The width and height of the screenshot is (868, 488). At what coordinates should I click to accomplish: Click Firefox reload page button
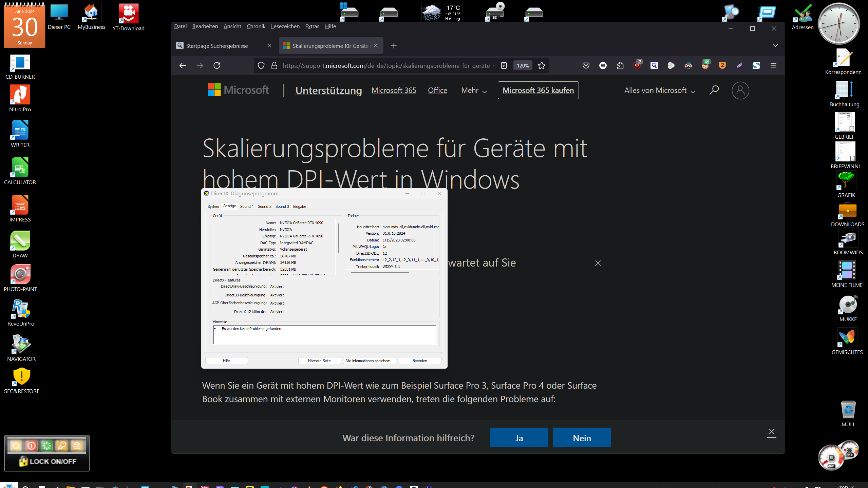217,65
